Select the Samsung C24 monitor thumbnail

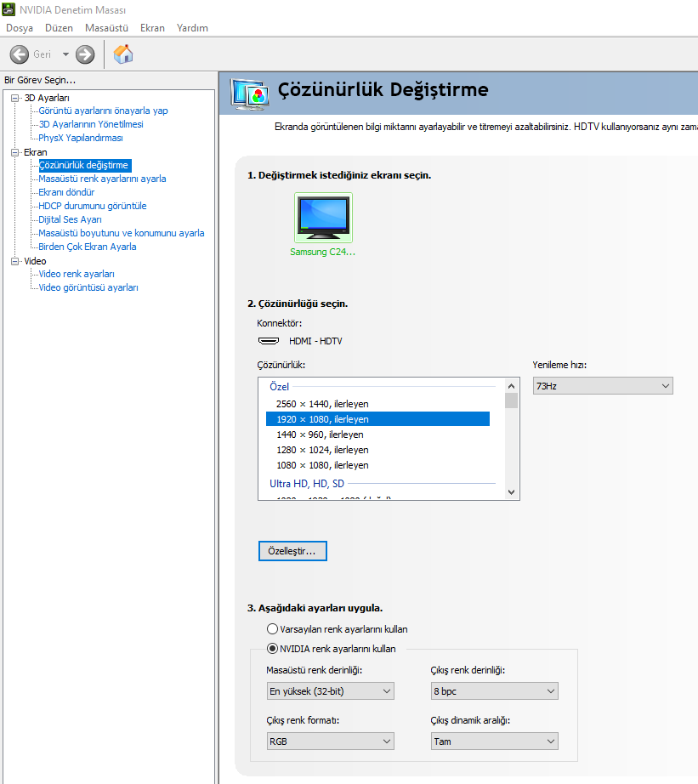(323, 218)
